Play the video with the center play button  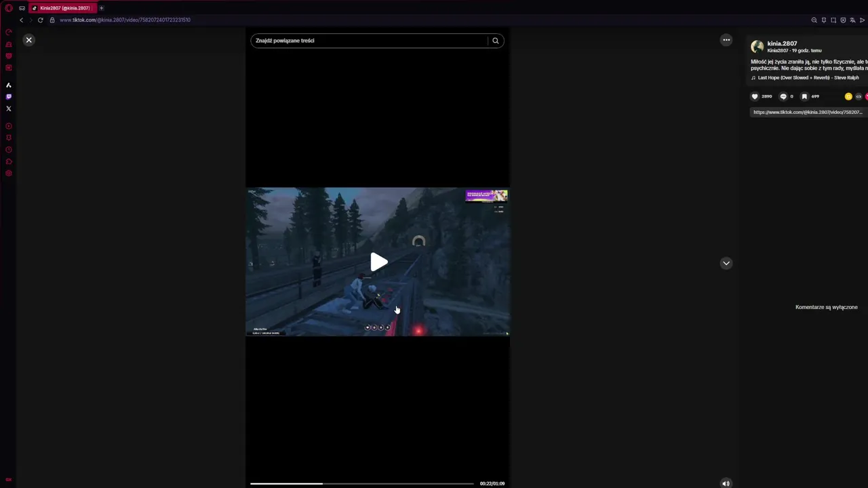click(378, 262)
